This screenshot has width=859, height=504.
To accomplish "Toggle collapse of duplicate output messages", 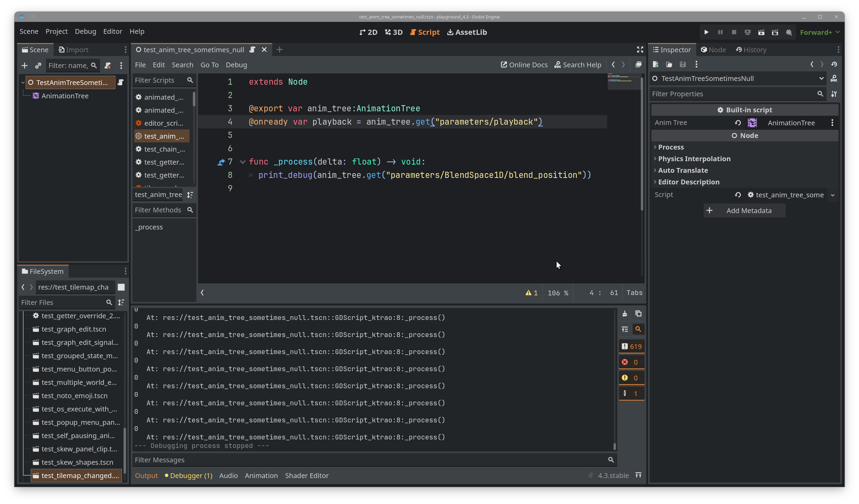I will [624, 329].
